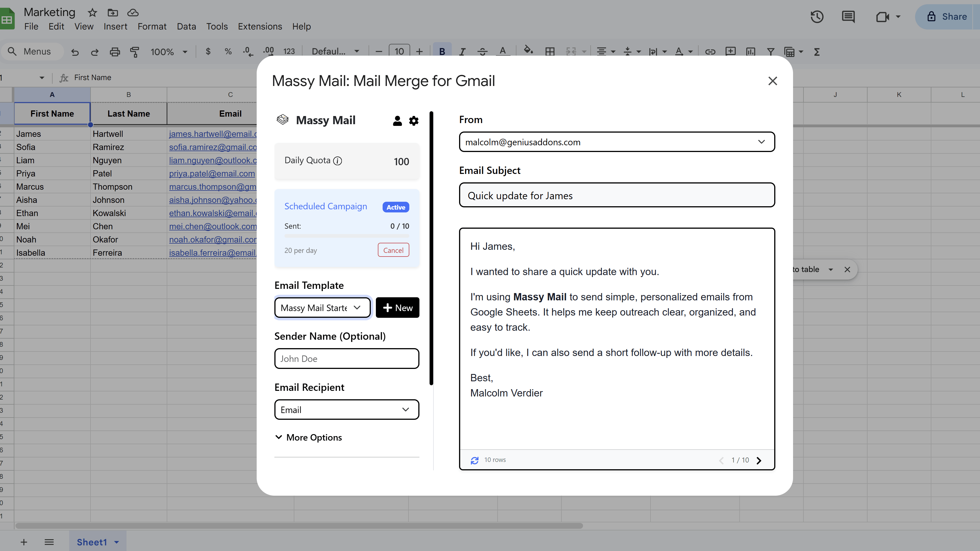Click the Sender Name input field
Image resolution: width=980 pixels, height=551 pixels.
point(347,359)
